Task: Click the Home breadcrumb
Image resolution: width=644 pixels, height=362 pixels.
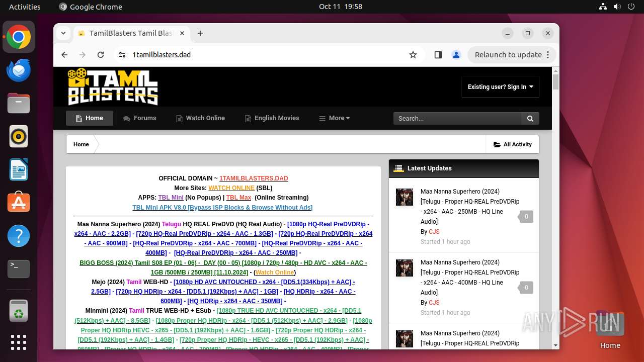Action: (x=81, y=144)
